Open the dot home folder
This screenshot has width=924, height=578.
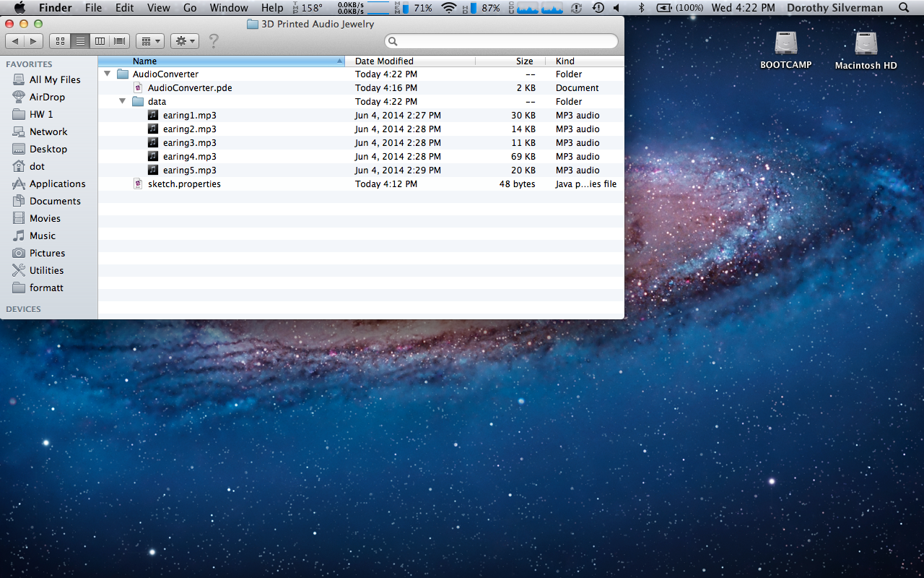(29, 166)
